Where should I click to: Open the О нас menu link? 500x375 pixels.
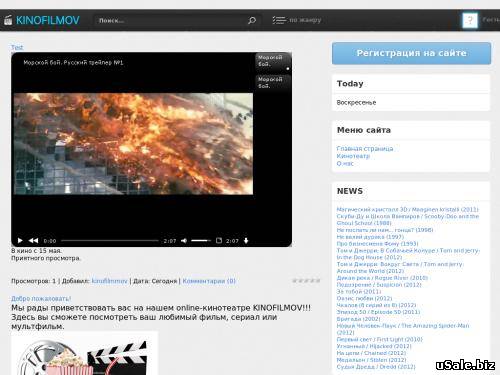(x=345, y=163)
